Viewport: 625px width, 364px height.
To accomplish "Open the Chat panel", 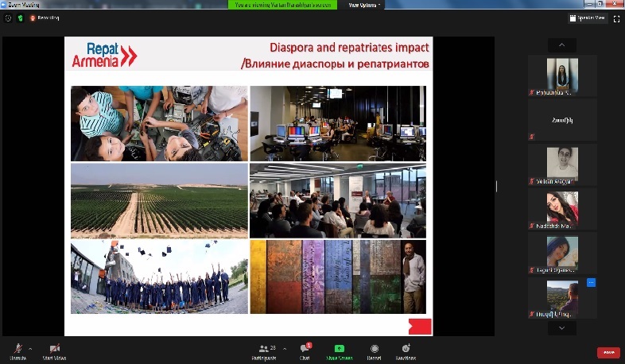I will [305, 350].
